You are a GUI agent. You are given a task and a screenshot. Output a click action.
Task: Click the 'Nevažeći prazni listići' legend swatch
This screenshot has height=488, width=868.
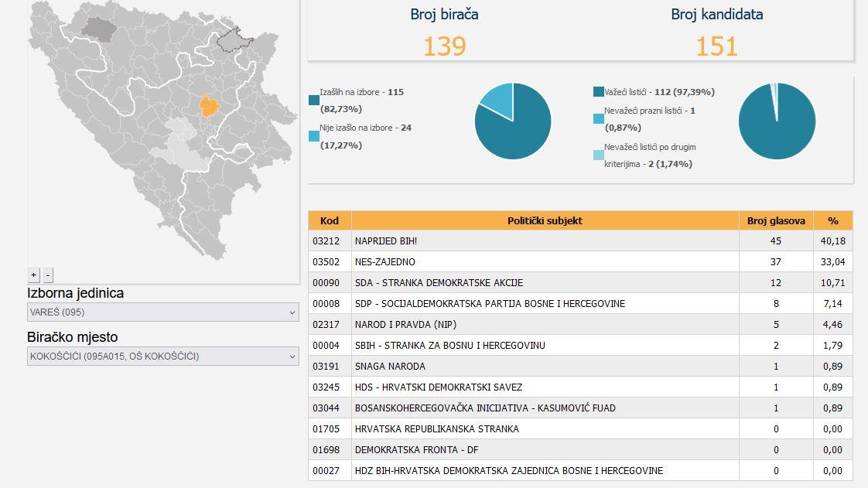pyautogui.click(x=599, y=119)
